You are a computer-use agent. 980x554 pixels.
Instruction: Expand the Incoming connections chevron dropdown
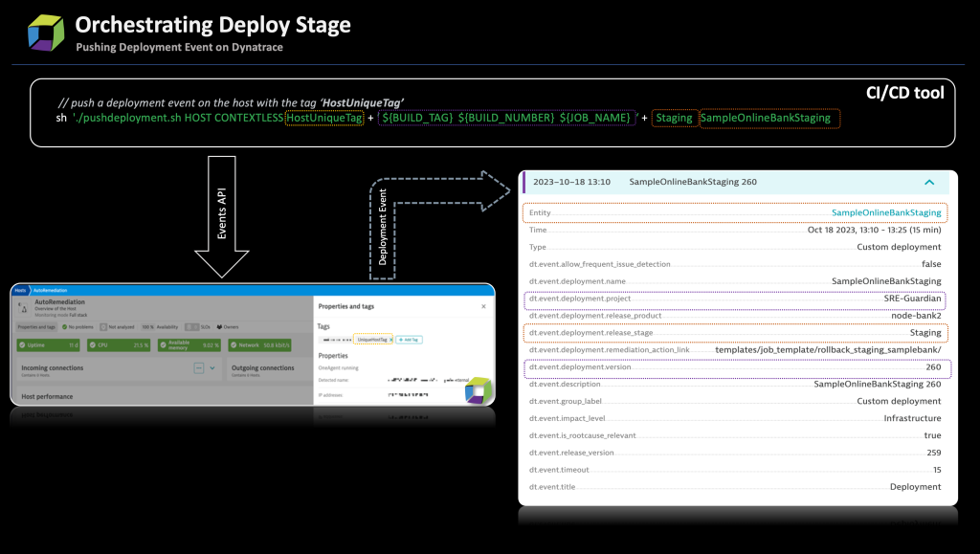213,368
